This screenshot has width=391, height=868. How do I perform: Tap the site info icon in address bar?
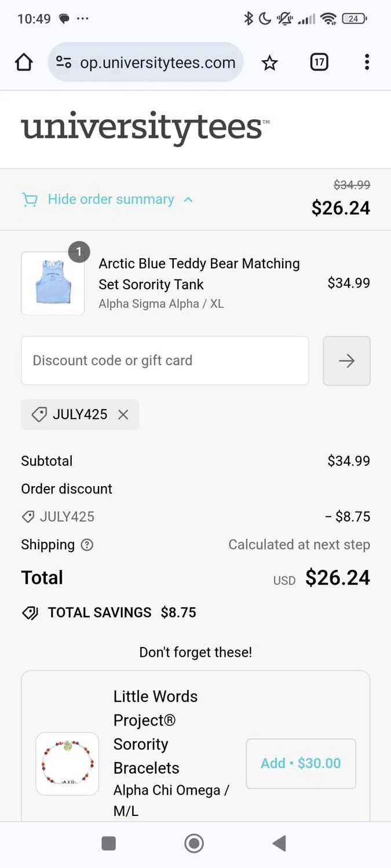64,62
